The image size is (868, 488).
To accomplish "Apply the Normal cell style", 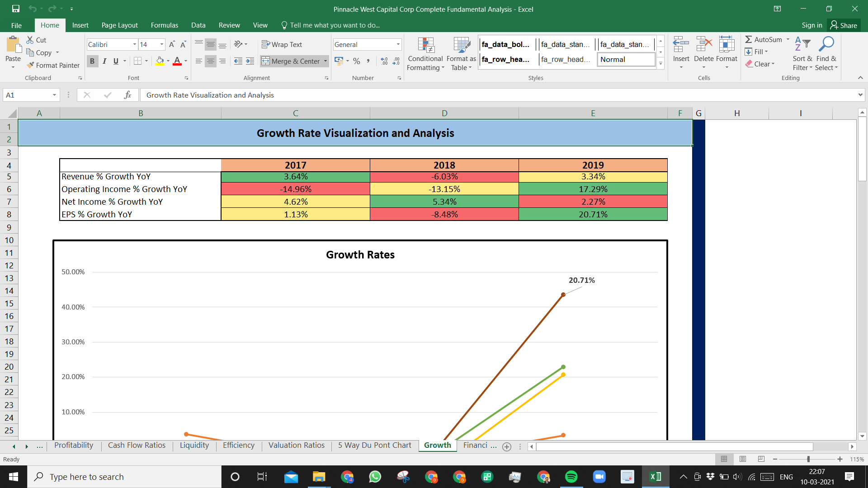I will click(626, 59).
